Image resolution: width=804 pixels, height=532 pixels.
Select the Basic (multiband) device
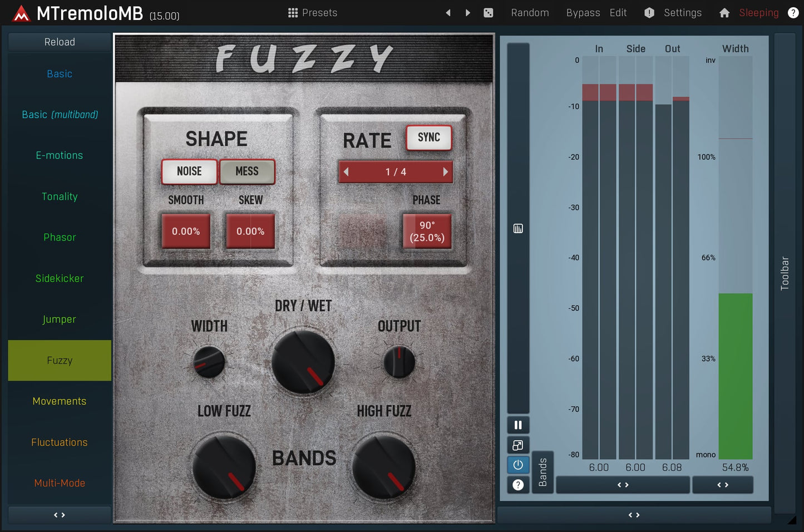click(x=60, y=115)
